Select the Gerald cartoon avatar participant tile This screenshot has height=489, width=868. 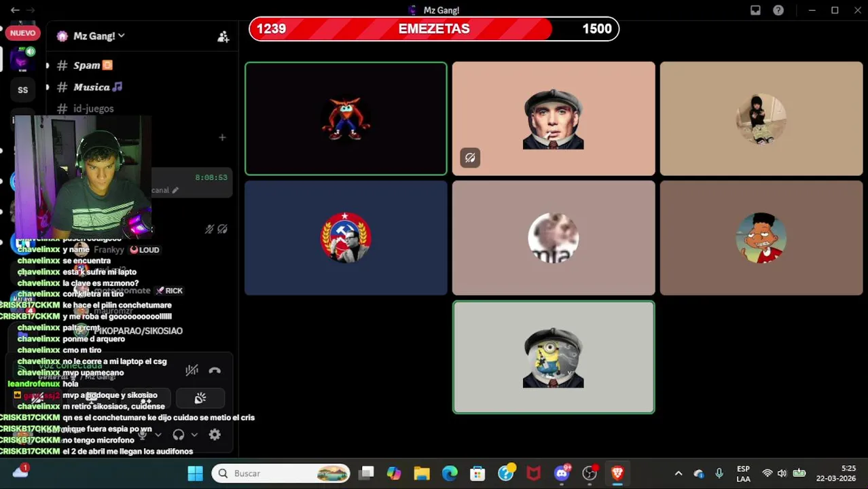(x=761, y=238)
